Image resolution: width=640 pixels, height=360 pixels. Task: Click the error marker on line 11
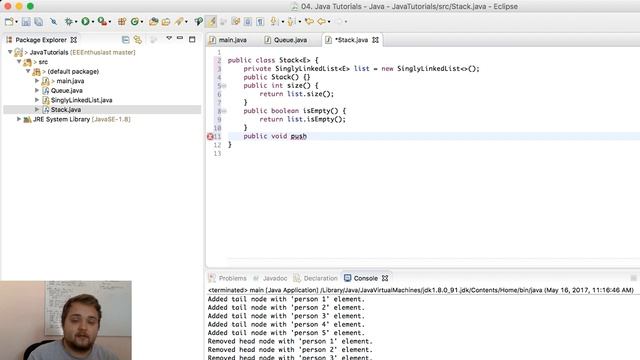[210, 136]
